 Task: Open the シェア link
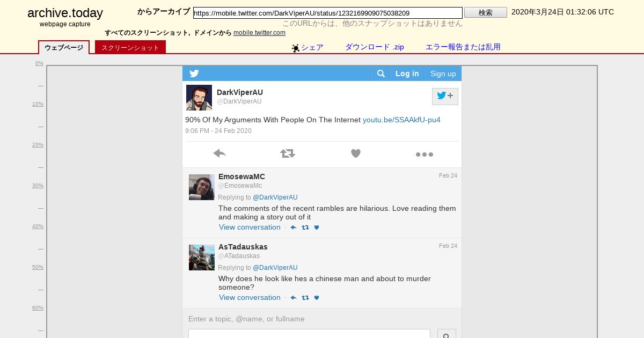[x=312, y=47]
